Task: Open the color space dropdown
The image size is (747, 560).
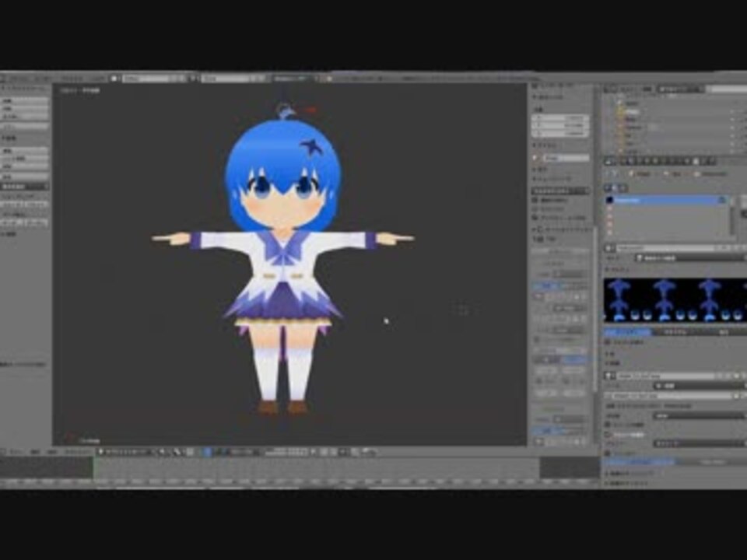Action: point(701,415)
